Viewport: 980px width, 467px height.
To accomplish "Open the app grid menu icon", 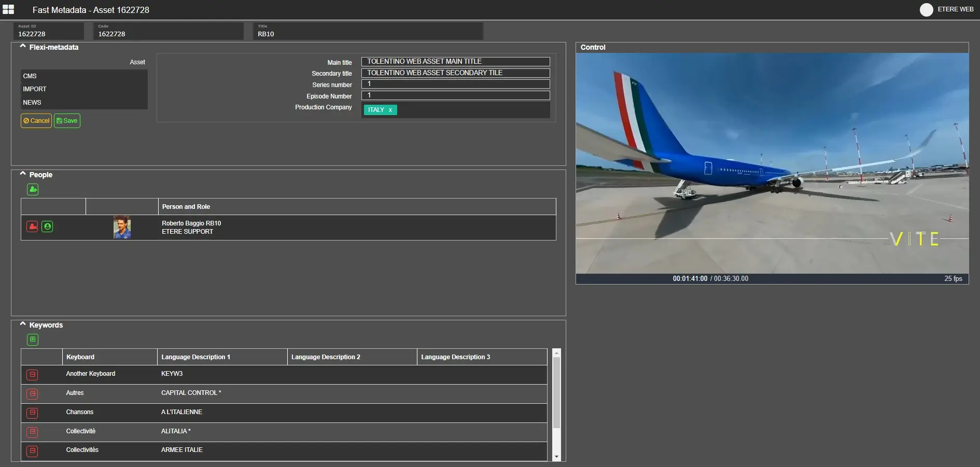I will pyautogui.click(x=8, y=9).
